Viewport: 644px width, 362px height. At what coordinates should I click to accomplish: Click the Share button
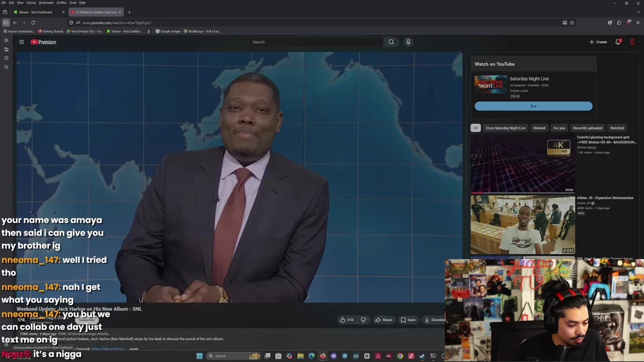pyautogui.click(x=383, y=320)
